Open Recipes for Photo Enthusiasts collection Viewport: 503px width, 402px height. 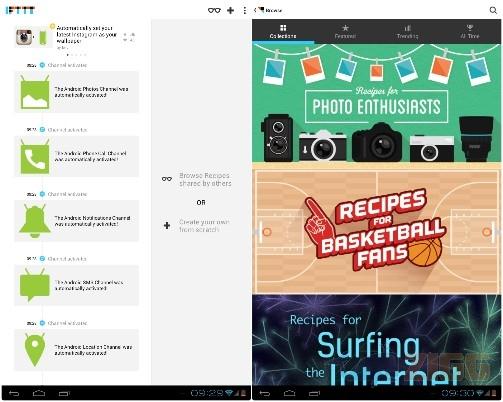pos(377,103)
